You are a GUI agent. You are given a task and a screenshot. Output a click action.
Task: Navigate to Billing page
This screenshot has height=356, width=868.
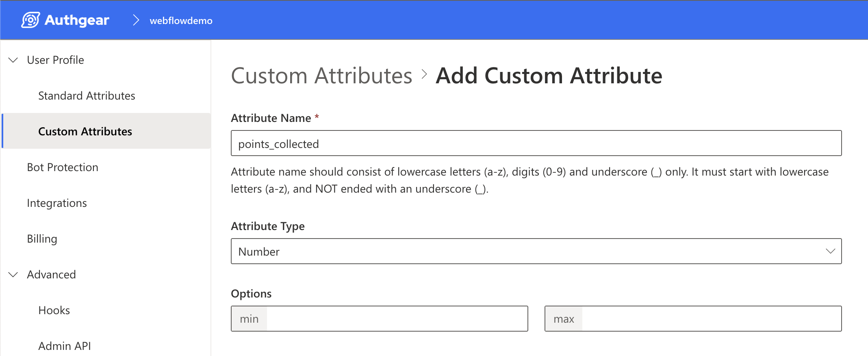point(42,239)
